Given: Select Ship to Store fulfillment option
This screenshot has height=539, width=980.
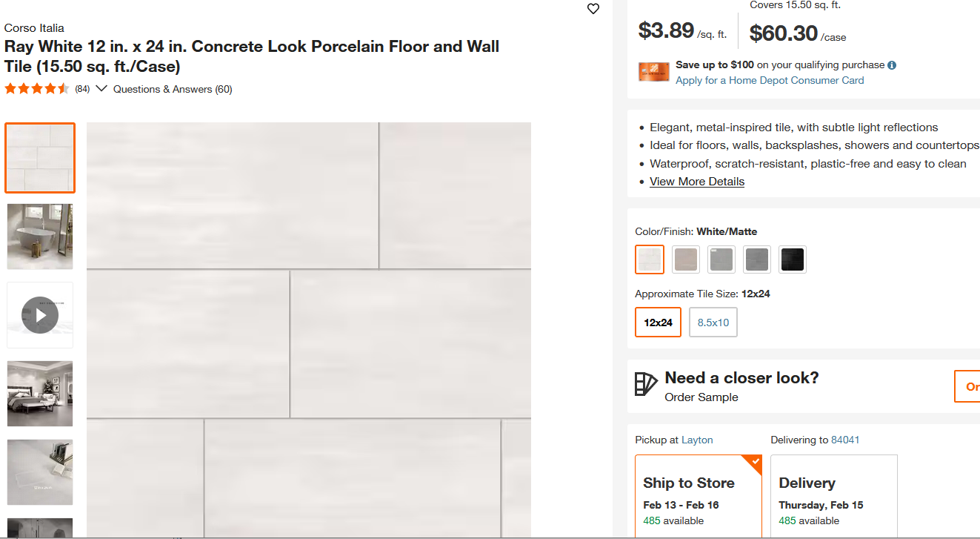Looking at the screenshot, I should (699, 497).
